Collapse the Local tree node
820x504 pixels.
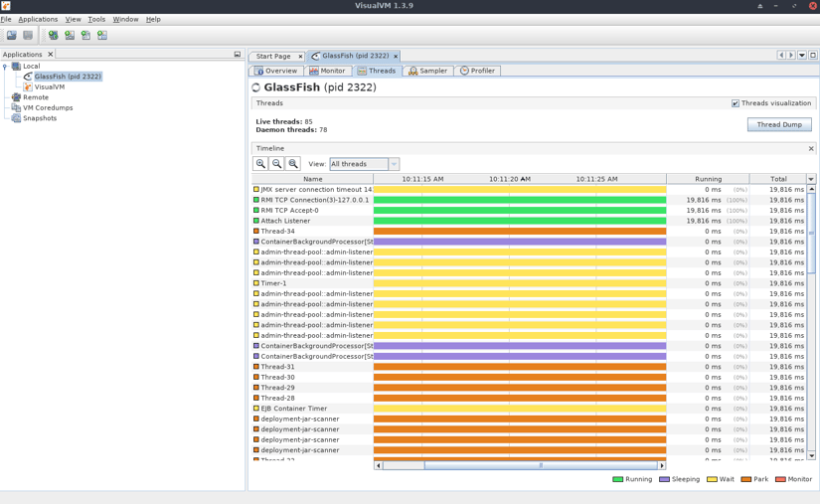(x=5, y=67)
